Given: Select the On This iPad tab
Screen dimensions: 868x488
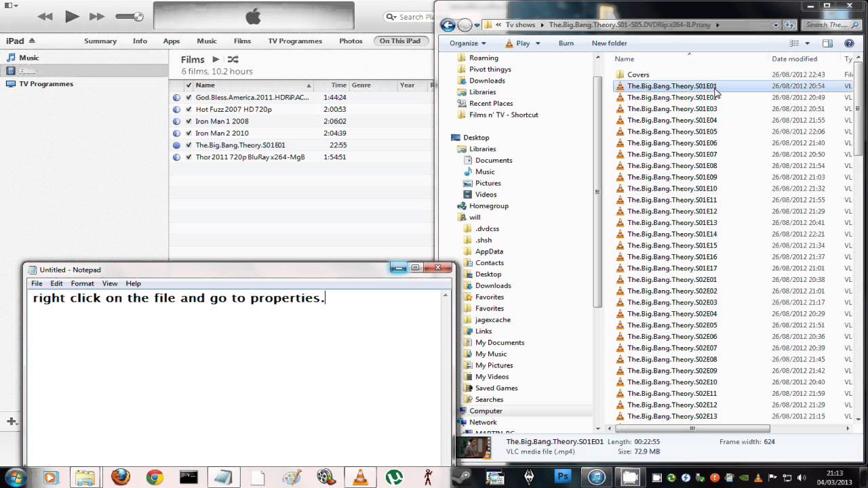Looking at the screenshot, I should coord(400,41).
